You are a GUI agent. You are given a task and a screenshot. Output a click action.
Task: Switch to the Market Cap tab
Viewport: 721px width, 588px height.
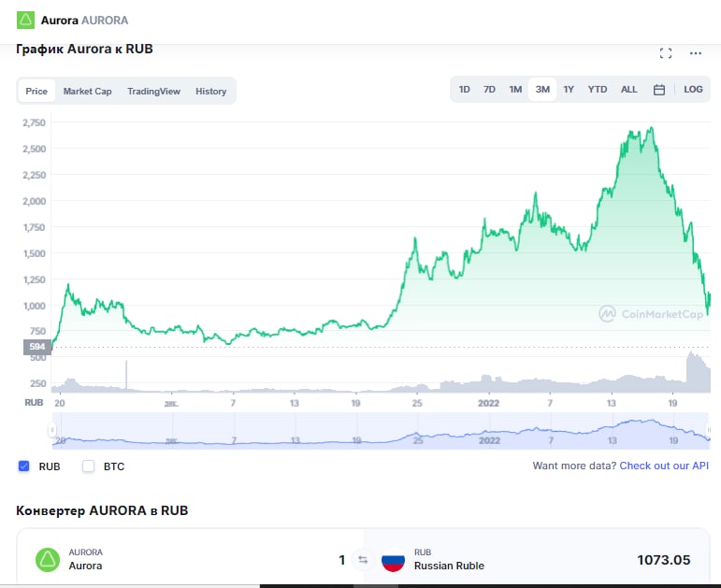pos(87,91)
